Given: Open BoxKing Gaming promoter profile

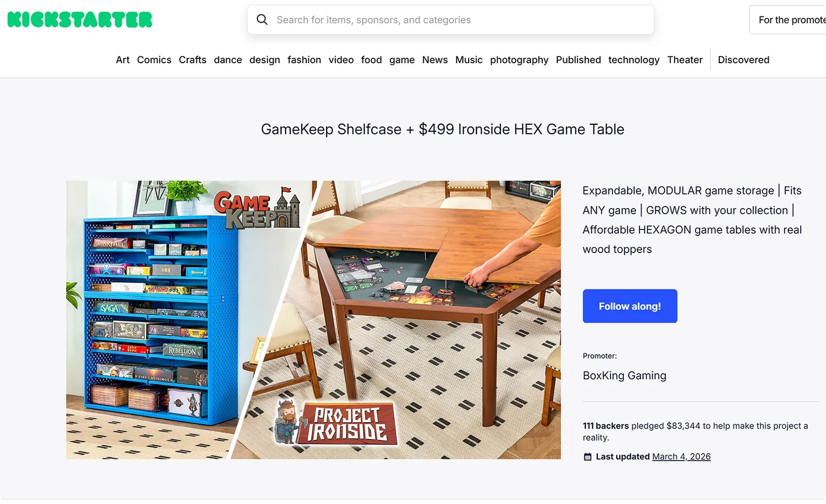Looking at the screenshot, I should [624, 376].
